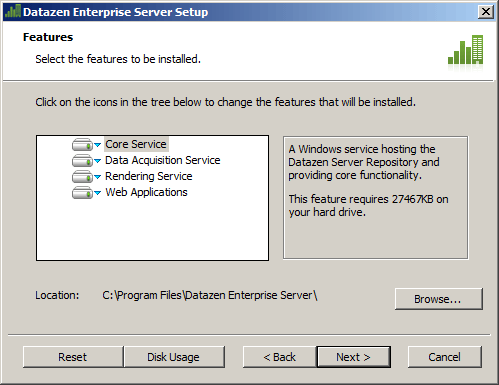Go to the previous step with Back

[x=279, y=357]
